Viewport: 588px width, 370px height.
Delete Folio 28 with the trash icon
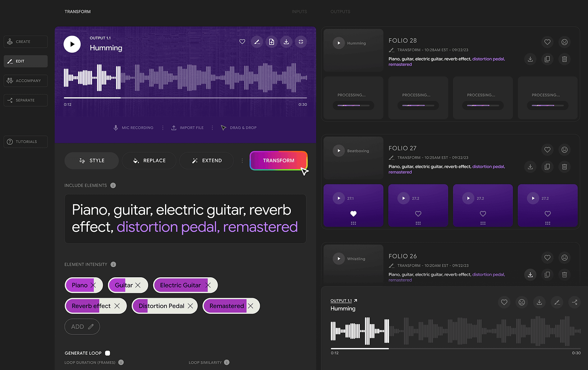click(564, 59)
